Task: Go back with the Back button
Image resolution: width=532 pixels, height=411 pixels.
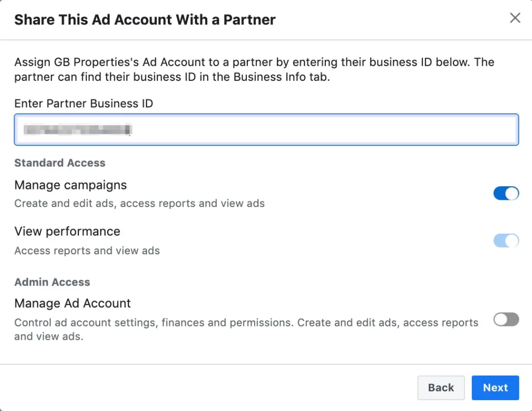Action: pyautogui.click(x=441, y=388)
